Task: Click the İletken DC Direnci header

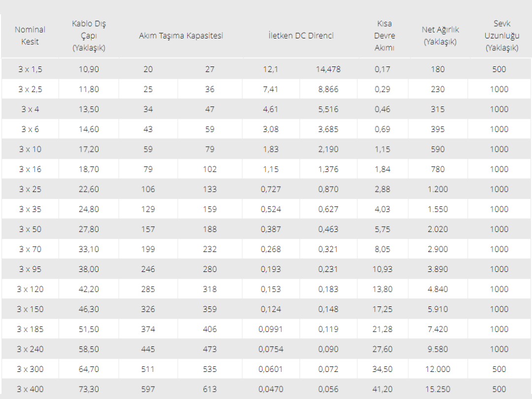Action: pos(301,35)
